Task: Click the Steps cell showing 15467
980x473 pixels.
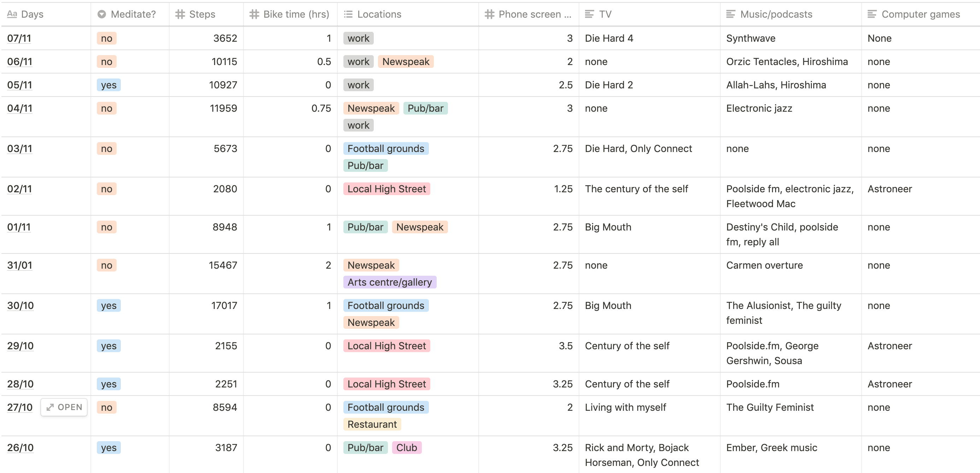Action: point(206,274)
